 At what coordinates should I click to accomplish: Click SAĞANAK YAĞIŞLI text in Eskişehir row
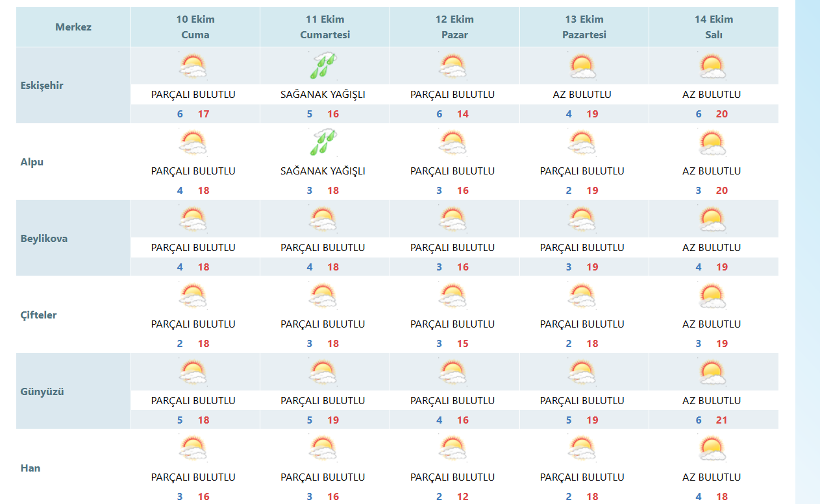[x=323, y=95]
